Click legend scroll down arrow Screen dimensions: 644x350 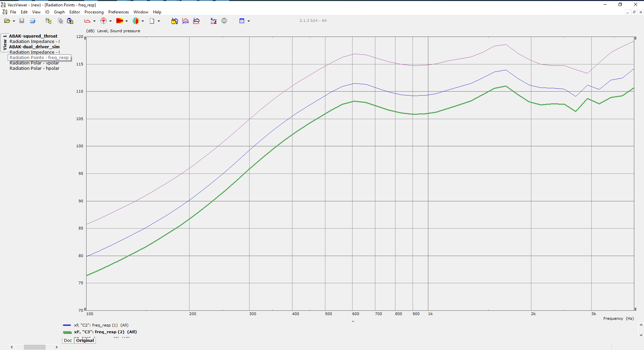pos(641,335)
